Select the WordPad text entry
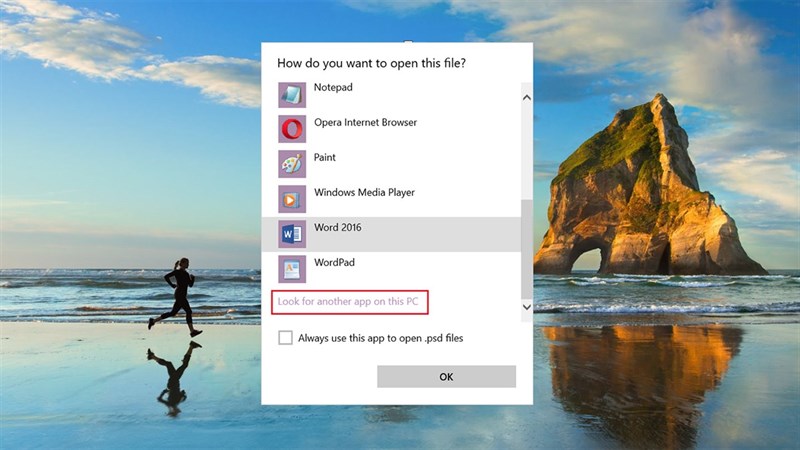Viewport: 800px width, 450px height. tap(334, 263)
